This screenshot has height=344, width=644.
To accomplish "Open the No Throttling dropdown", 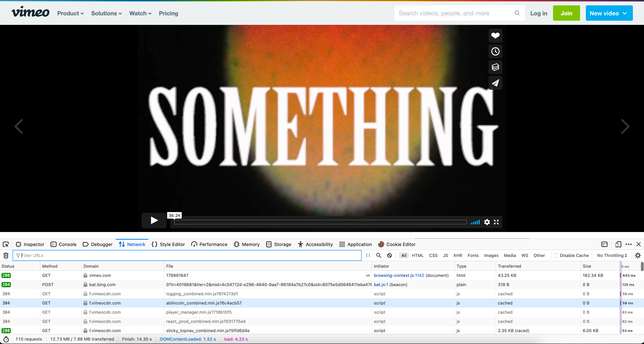I will [612, 255].
